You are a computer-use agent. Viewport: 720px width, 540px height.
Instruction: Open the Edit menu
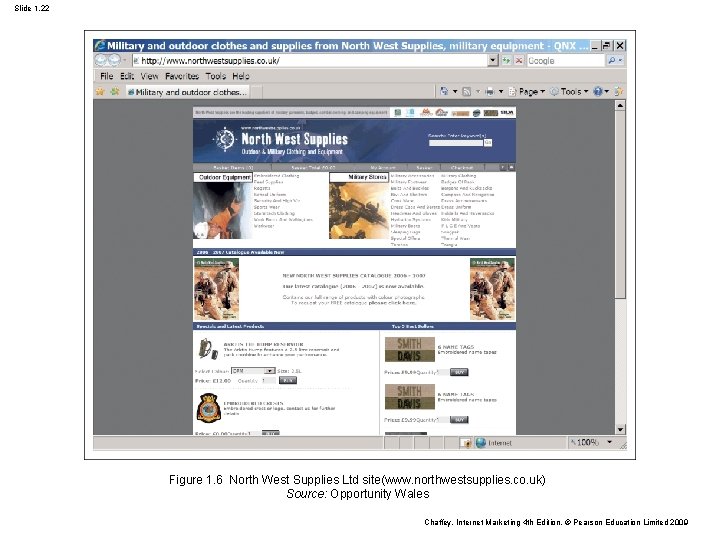click(x=127, y=76)
